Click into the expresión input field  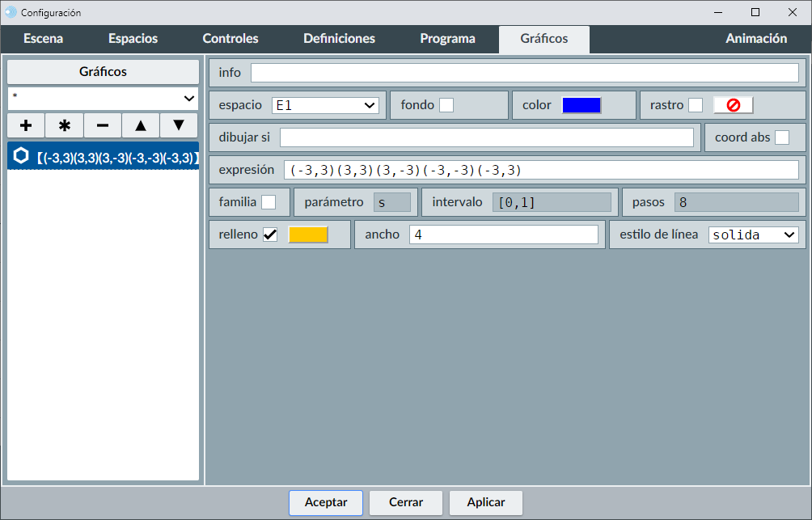pos(541,170)
